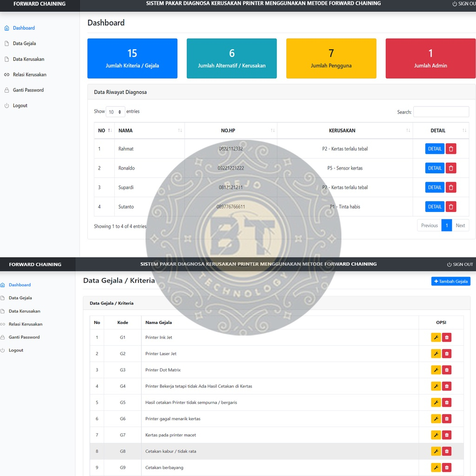Sort the history table by NAMA column
Screen dimensions: 476x476
pos(149,131)
